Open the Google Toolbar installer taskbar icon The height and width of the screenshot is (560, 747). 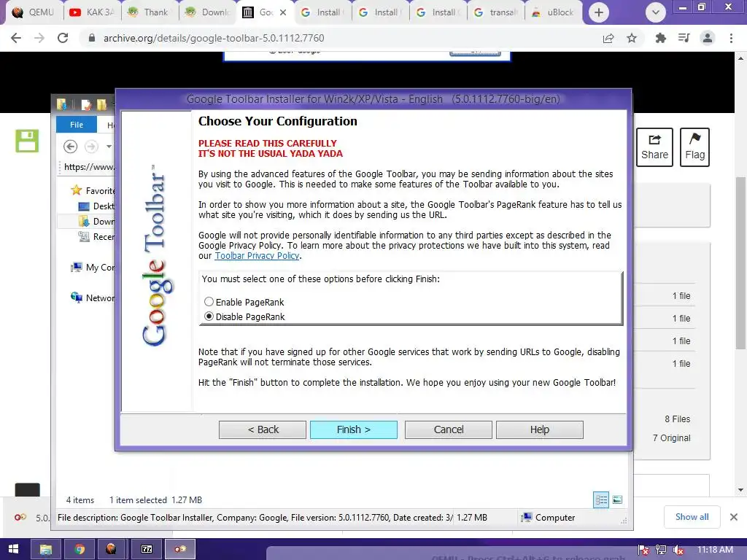point(180,550)
